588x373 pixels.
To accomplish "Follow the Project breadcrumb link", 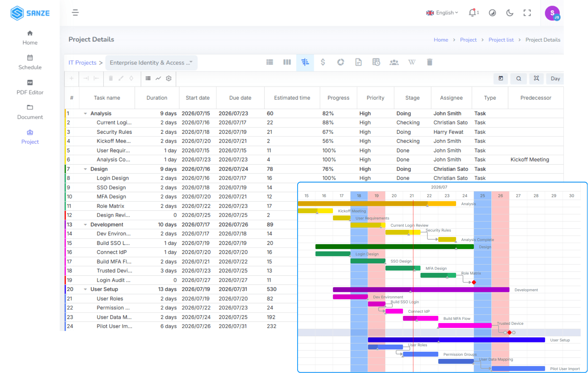I will coord(468,40).
